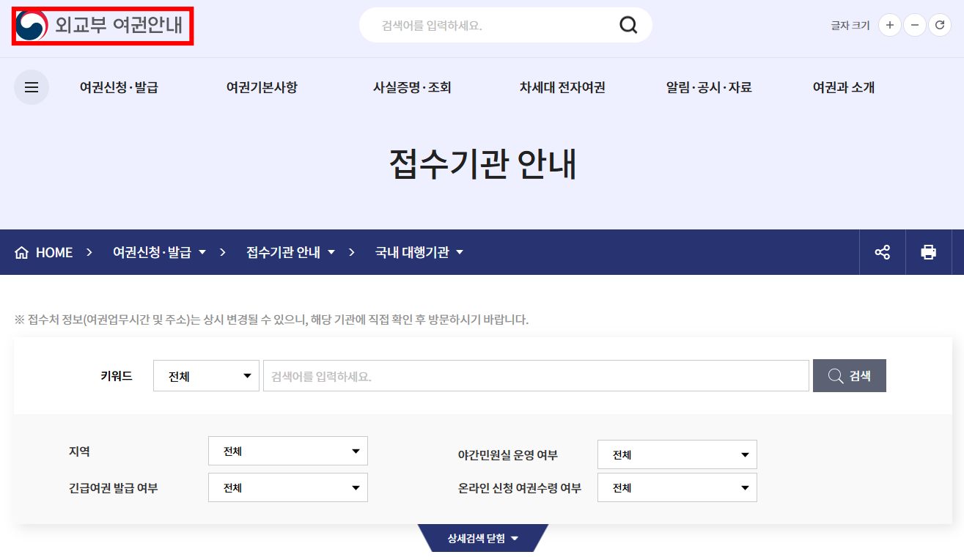The image size is (964, 560).
Task: Click the keyword search input field
Action: 536,375
